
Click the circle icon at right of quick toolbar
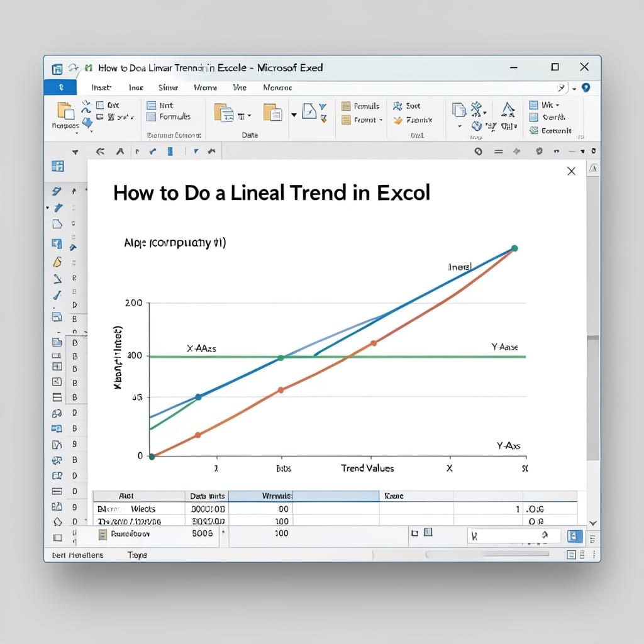(478, 152)
